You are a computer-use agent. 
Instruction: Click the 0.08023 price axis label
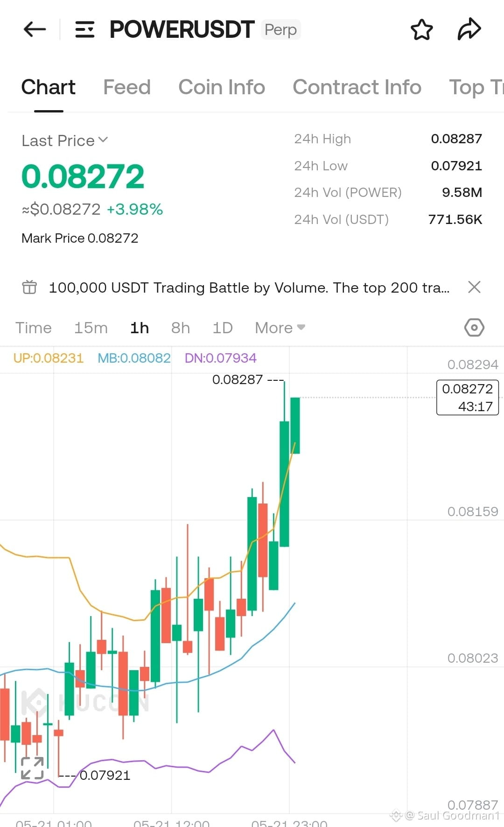coord(473,658)
